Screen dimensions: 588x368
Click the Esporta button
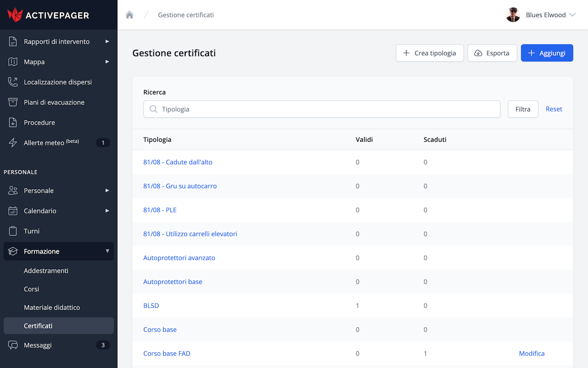[492, 53]
